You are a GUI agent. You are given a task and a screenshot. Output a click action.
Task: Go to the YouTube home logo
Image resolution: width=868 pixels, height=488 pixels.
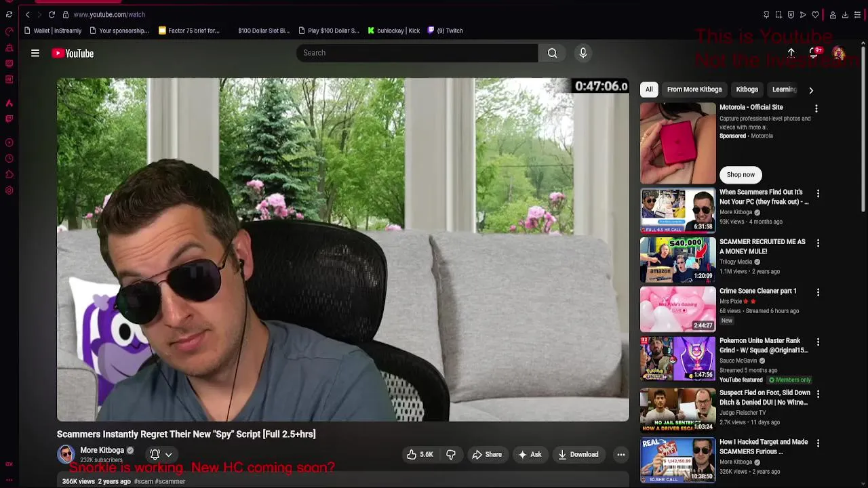click(73, 54)
